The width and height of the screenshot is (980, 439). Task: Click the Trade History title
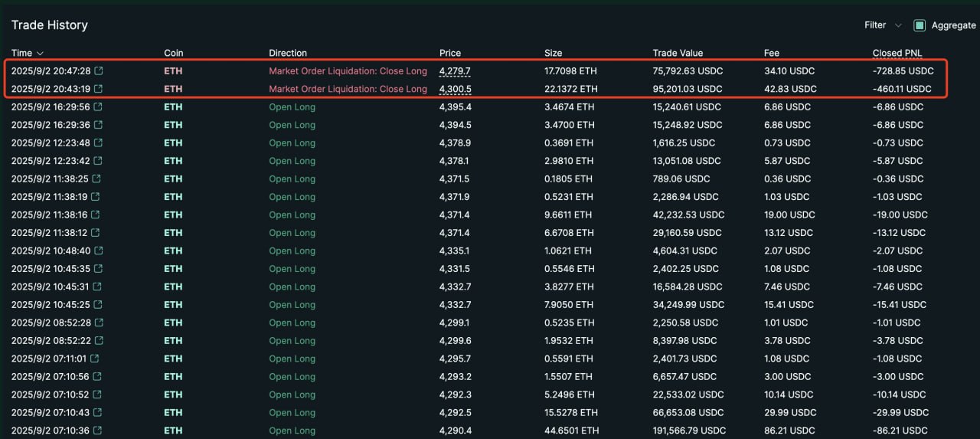pyautogui.click(x=50, y=25)
